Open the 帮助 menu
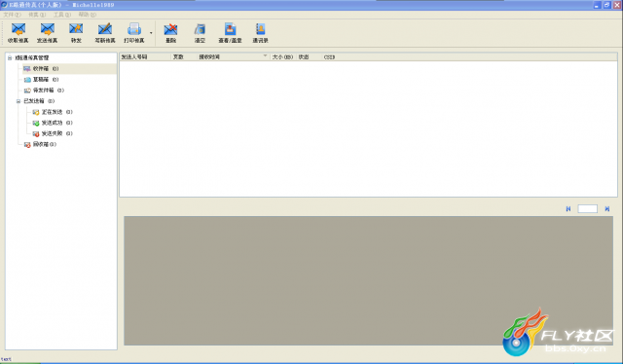The image size is (623, 364). coord(87,15)
